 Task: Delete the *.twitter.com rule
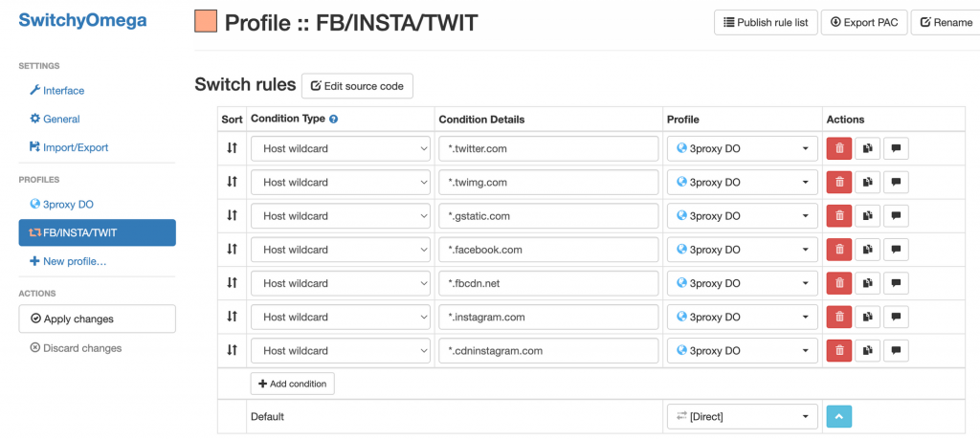838,149
